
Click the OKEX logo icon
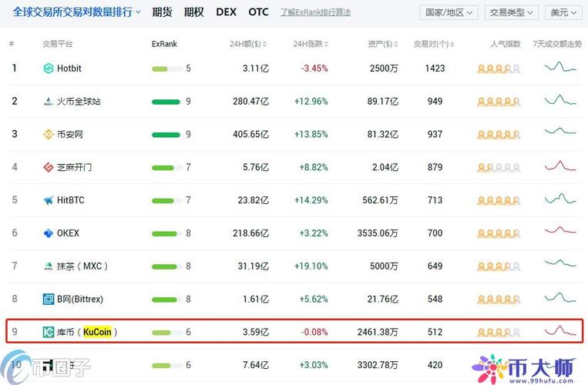click(49, 233)
